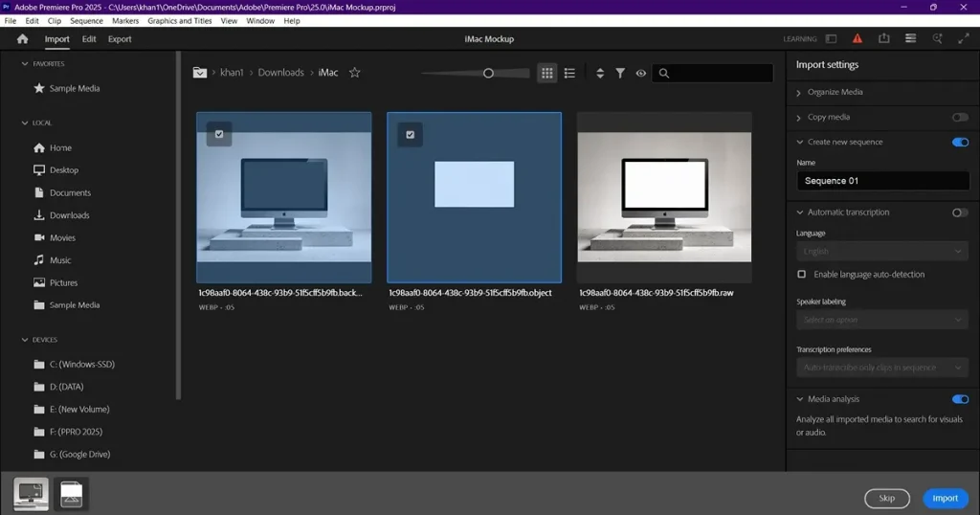Toggle the Copy media switch
The image size is (980, 515).
pyautogui.click(x=960, y=117)
